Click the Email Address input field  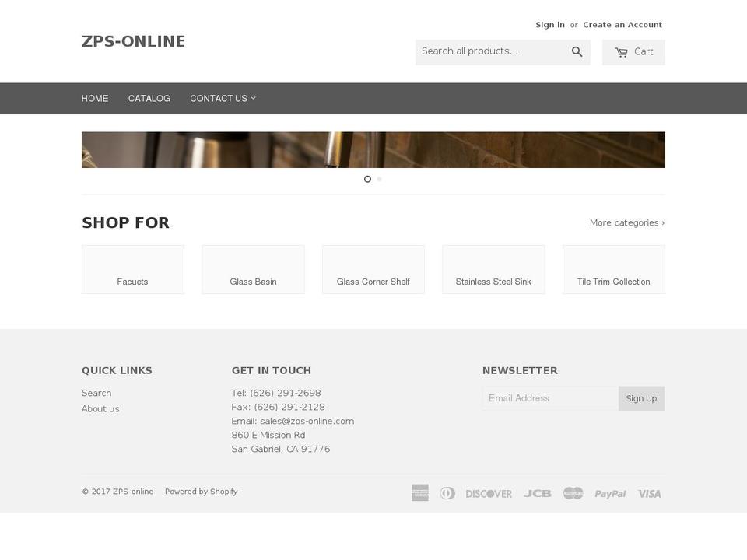pyautogui.click(x=551, y=398)
